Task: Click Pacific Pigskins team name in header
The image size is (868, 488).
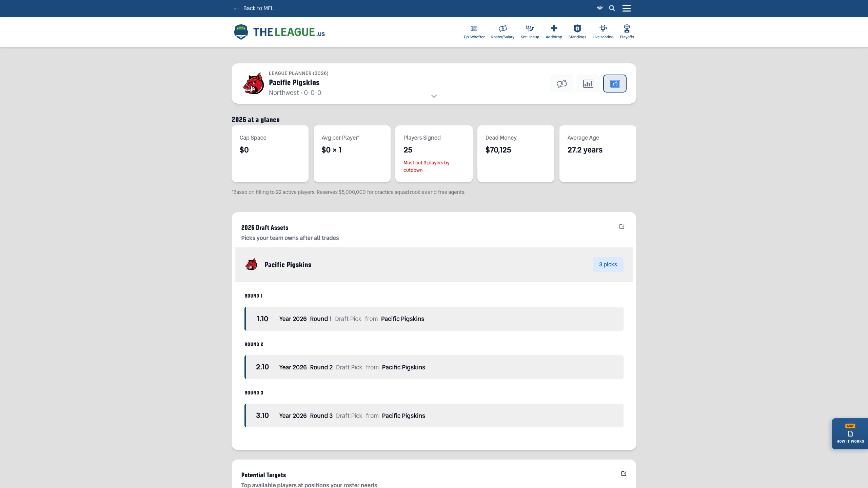Action: pos(294,82)
